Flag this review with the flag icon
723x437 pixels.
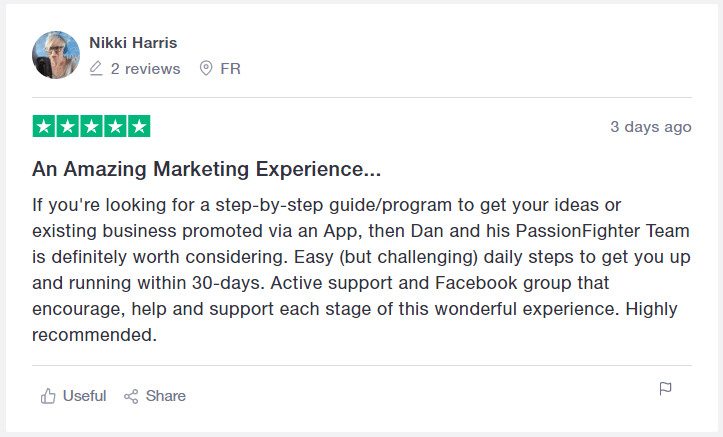tap(666, 389)
